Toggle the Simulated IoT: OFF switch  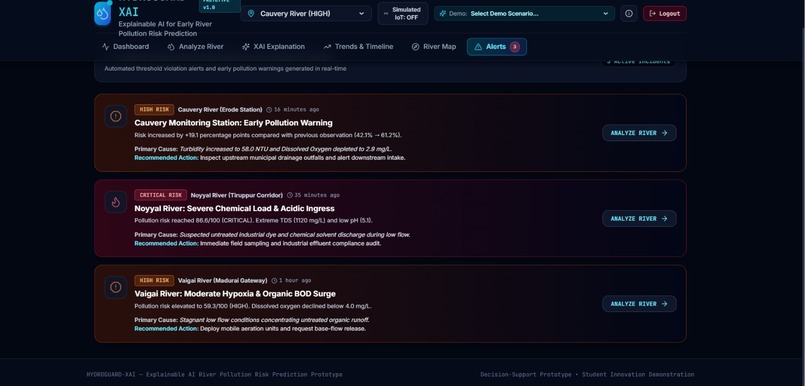tap(402, 13)
